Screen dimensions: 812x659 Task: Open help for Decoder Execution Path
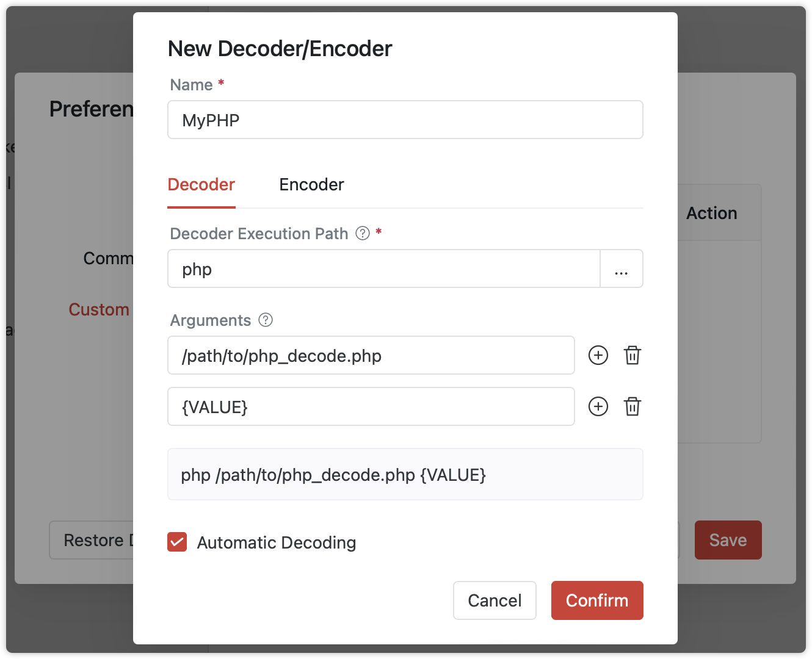362,233
